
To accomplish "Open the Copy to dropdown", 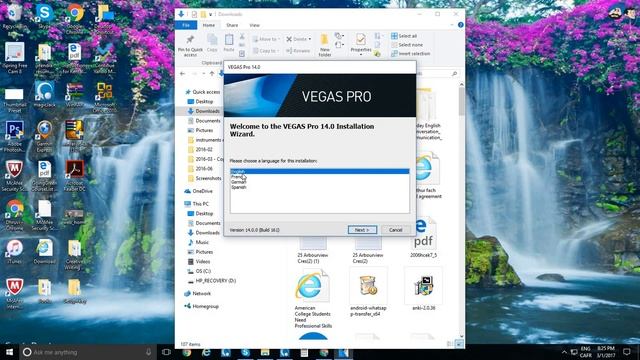I will (265, 51).
